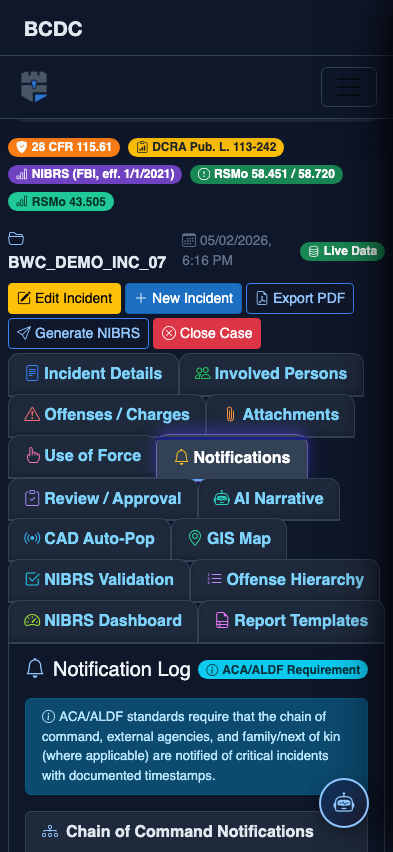393x852 pixels.
Task: Click the ACA/ALDF Requirement badge
Action: click(x=283, y=670)
